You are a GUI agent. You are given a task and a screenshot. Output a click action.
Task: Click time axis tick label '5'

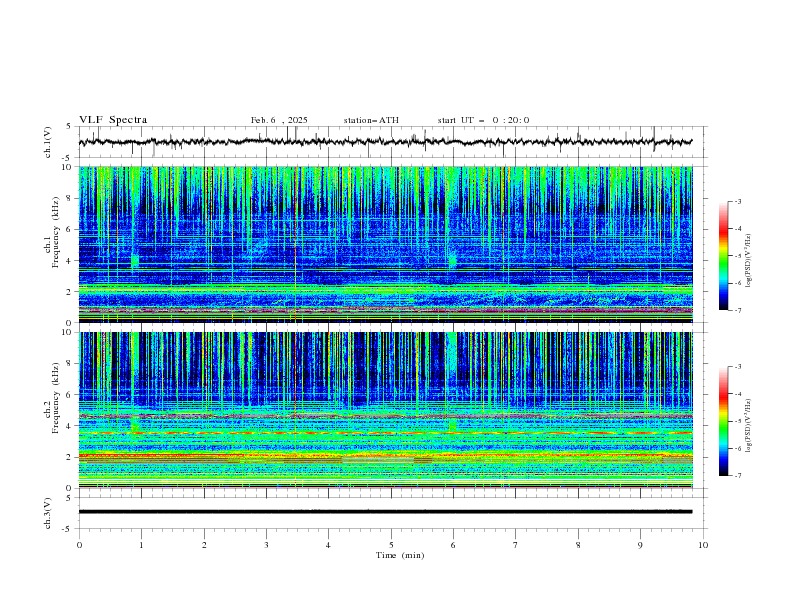pos(391,545)
